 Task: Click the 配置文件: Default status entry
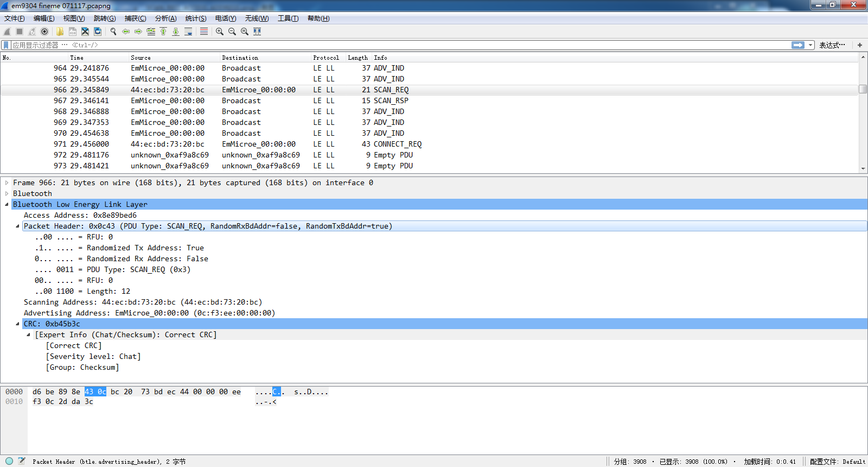[837, 462]
